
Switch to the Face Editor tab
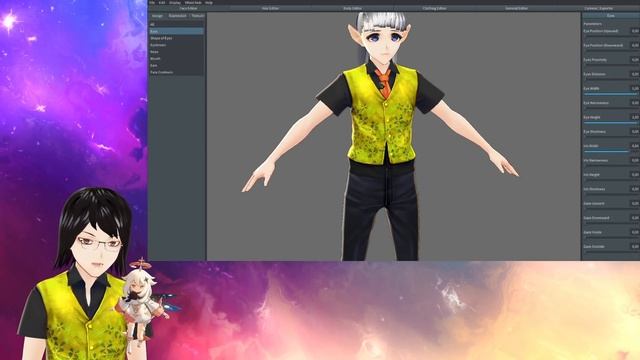pos(189,8)
